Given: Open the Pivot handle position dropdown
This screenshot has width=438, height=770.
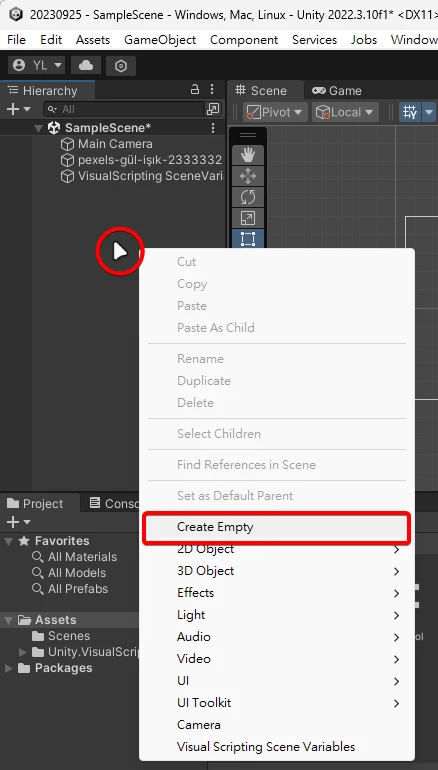Looking at the screenshot, I should [x=275, y=112].
